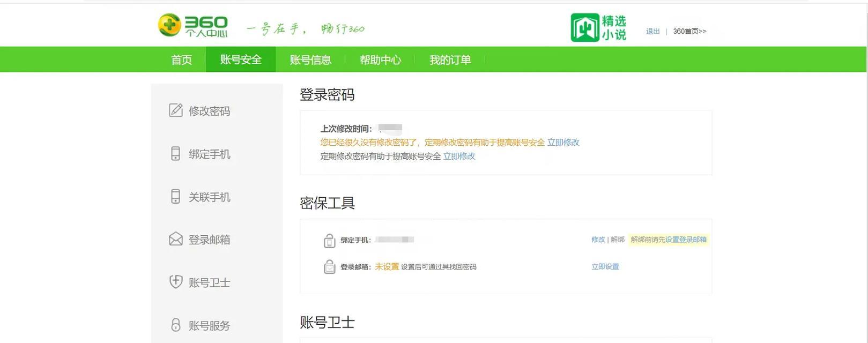Click the 登录邮箱: label in 密保工具
This screenshot has height=343, width=868.
click(x=356, y=267)
